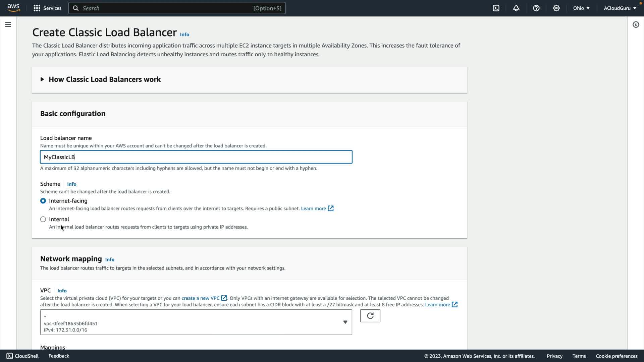Image resolution: width=644 pixels, height=362 pixels.
Task: Open the Scheme Info link
Action: click(71, 184)
